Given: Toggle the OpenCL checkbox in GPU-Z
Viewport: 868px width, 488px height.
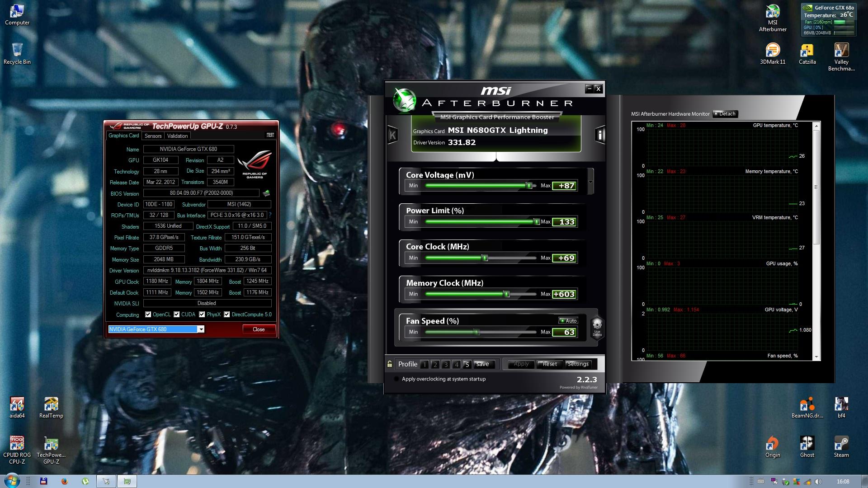Looking at the screenshot, I should 148,314.
